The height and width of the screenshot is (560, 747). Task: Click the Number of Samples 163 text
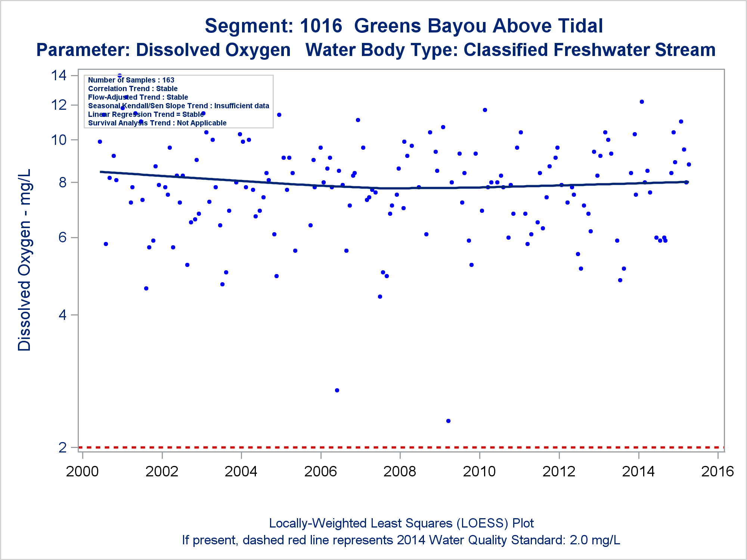(x=131, y=80)
